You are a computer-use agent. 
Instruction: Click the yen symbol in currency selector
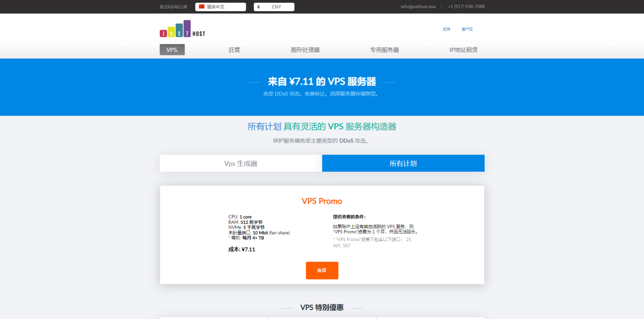tap(259, 7)
